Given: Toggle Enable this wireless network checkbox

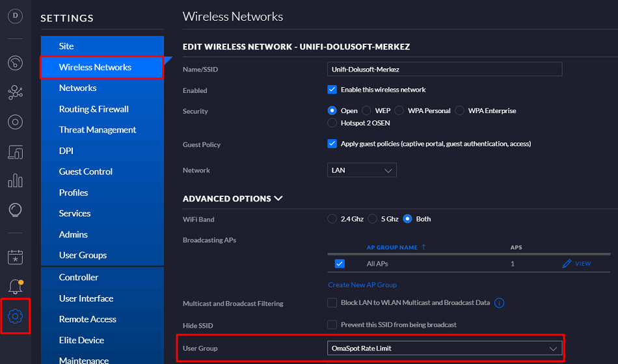Looking at the screenshot, I should point(332,90).
